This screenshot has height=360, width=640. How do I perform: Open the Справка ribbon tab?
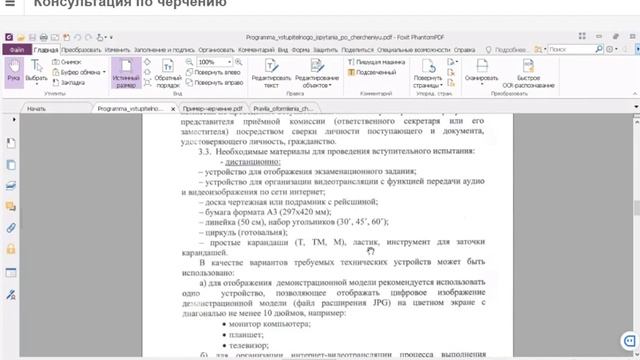tap(464, 50)
